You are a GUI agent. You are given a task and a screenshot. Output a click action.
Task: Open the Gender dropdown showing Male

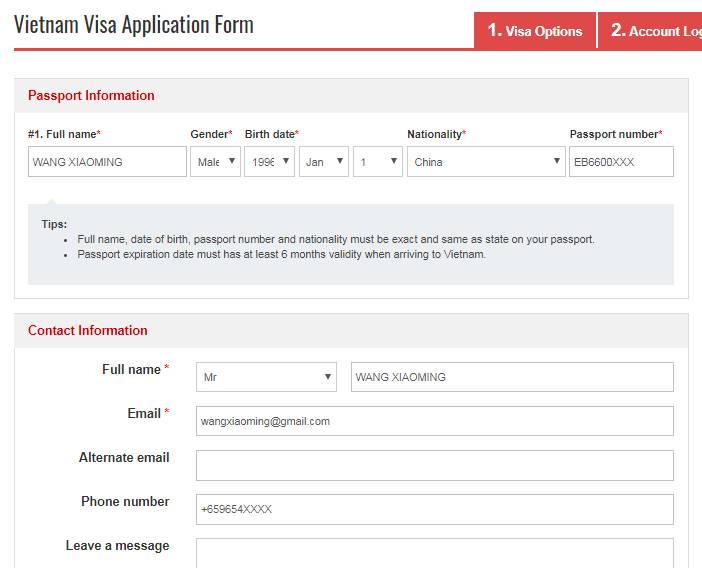215,162
